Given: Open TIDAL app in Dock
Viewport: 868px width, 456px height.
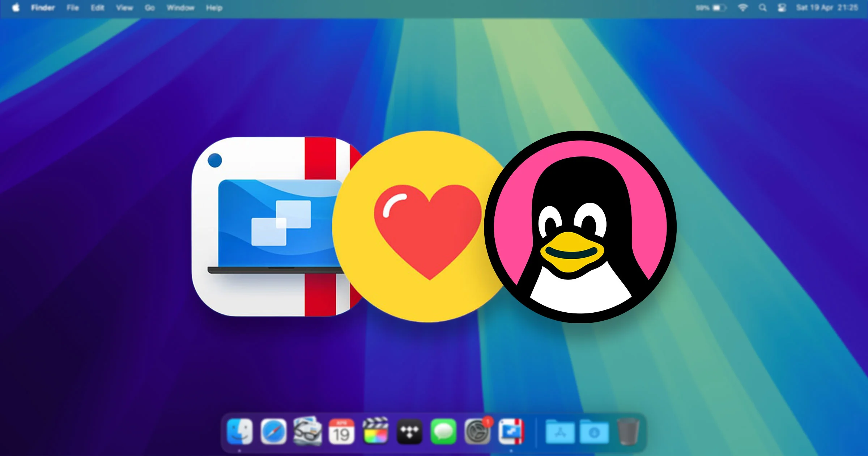Looking at the screenshot, I should [x=409, y=431].
